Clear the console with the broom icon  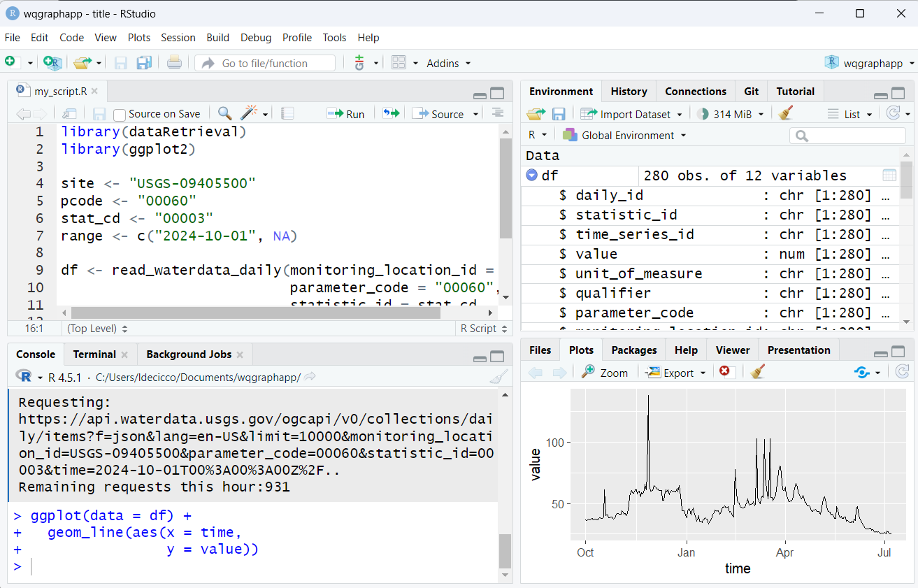point(498,378)
